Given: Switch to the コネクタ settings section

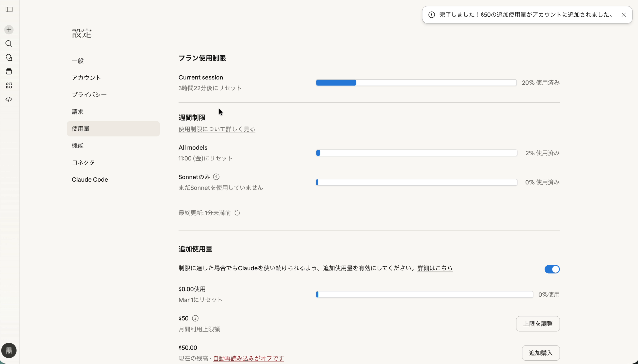Looking at the screenshot, I should [x=83, y=162].
